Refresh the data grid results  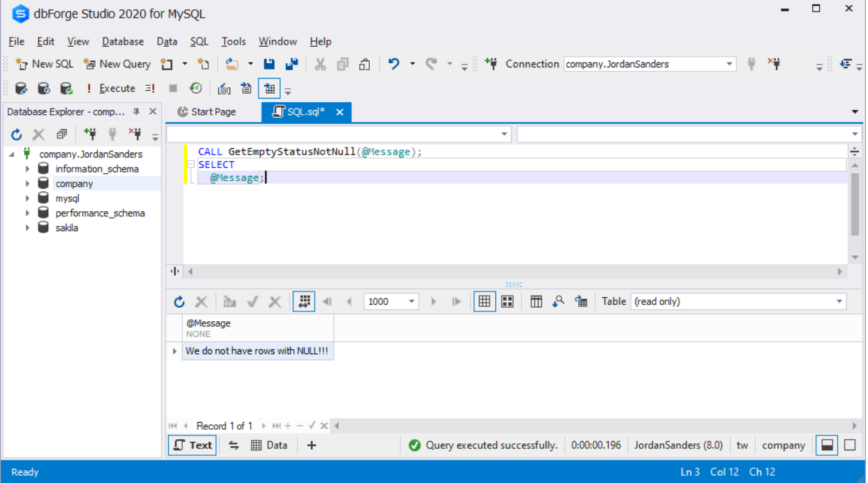pyautogui.click(x=179, y=302)
